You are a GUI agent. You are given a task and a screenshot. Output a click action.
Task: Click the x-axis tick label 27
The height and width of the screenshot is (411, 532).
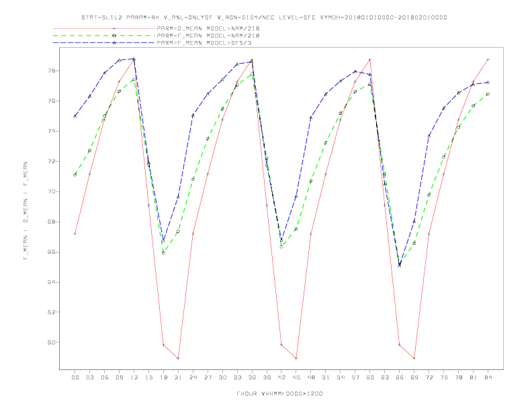tap(208, 377)
